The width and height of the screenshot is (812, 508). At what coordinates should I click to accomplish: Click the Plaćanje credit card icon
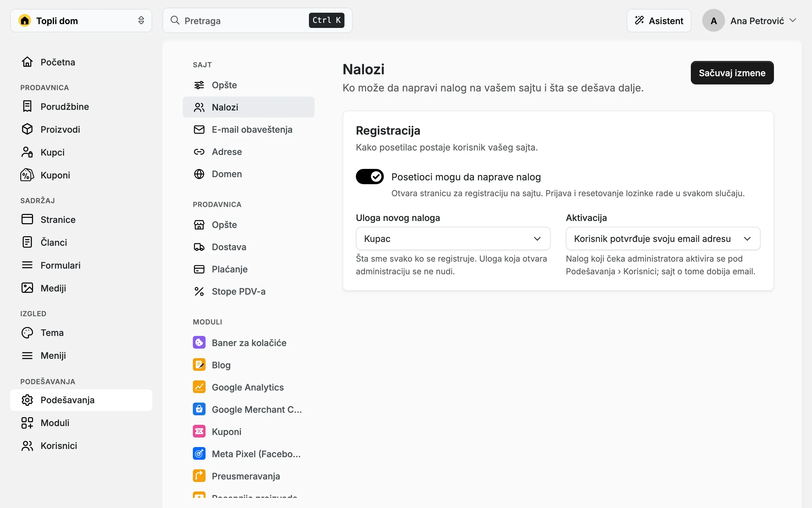click(x=199, y=269)
